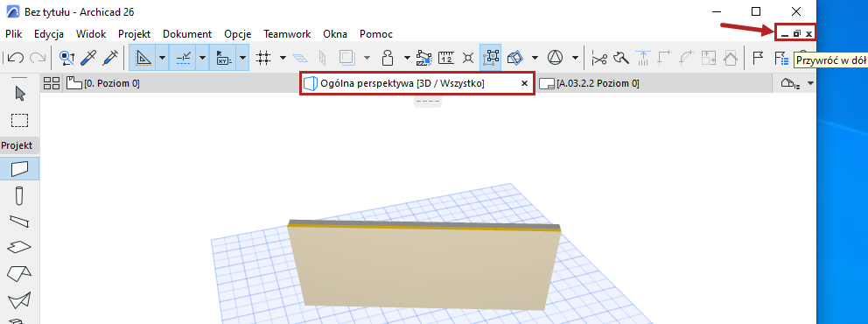Toggle the guide lines triangle-ruler button
The width and height of the screenshot is (868, 324).
[x=143, y=57]
